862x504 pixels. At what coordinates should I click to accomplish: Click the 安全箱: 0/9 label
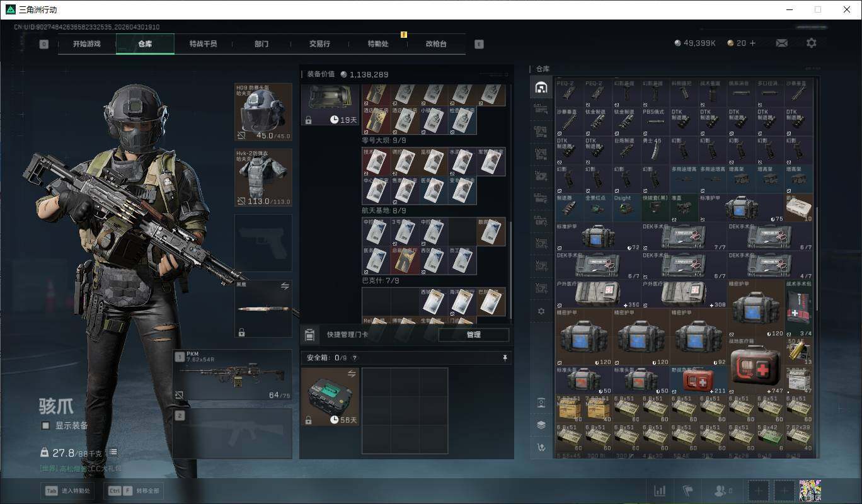pos(326,358)
